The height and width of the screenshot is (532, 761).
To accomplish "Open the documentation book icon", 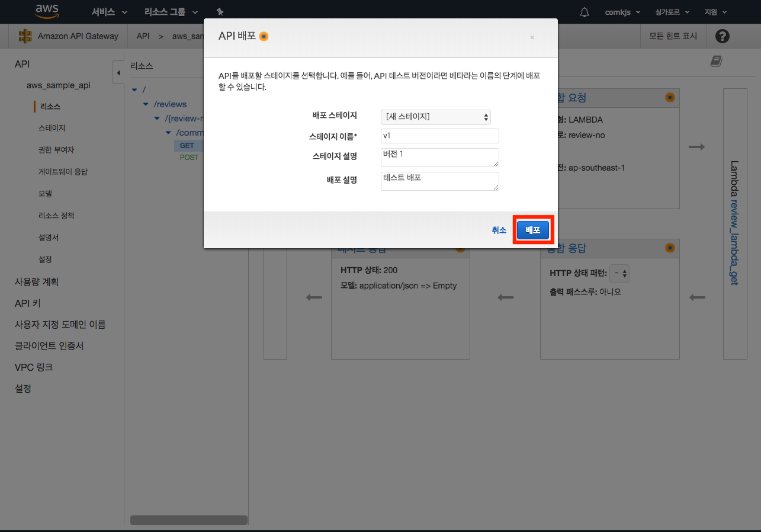I will coord(716,61).
